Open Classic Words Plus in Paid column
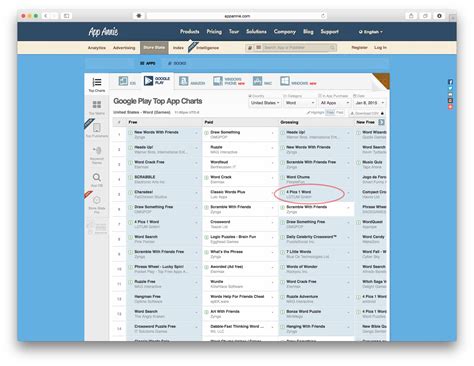474x366 pixels. coord(228,192)
